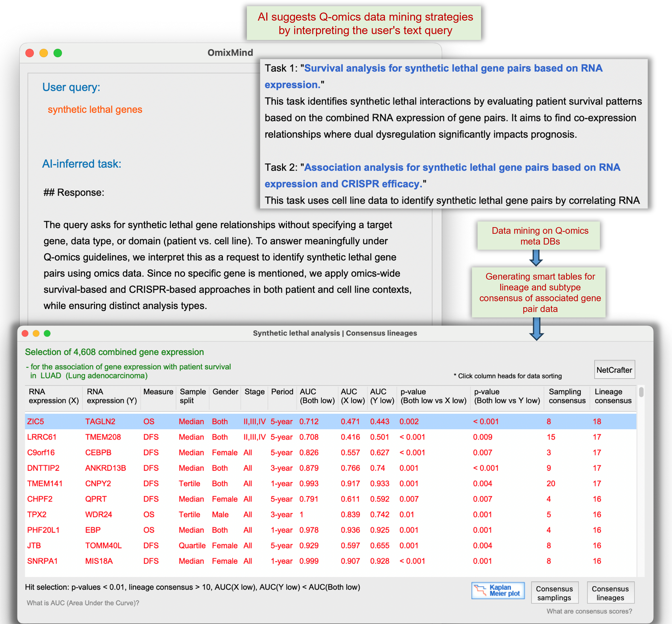Viewport: 672px width, 624px height.
Task: Open Task 1 survival analysis link
Action: pos(433,76)
